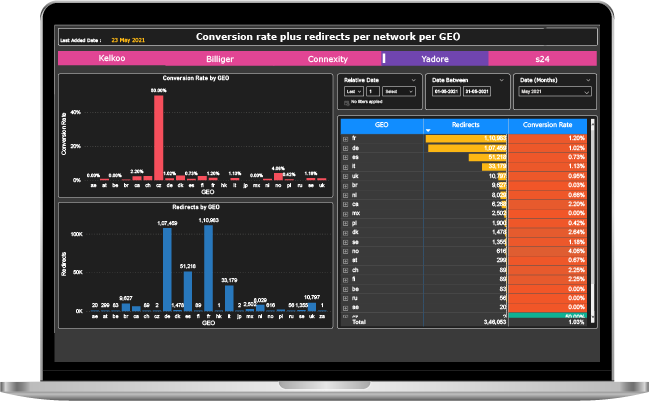Expand the Relative Date slicer chevron

413,80
